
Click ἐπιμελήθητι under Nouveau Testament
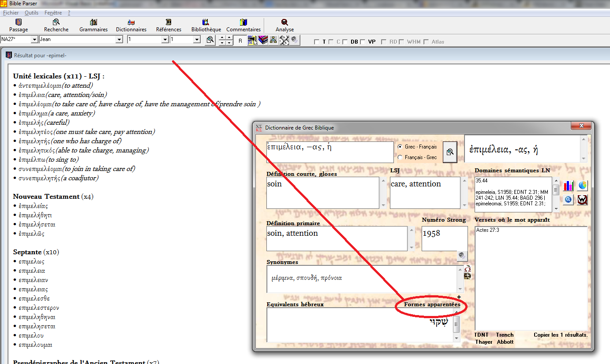[x=35, y=215]
